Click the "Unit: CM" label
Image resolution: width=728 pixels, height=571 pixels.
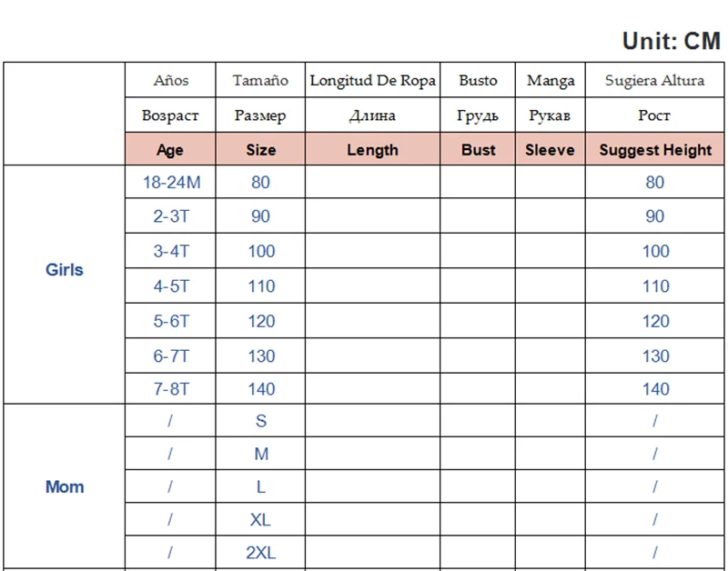point(671,41)
